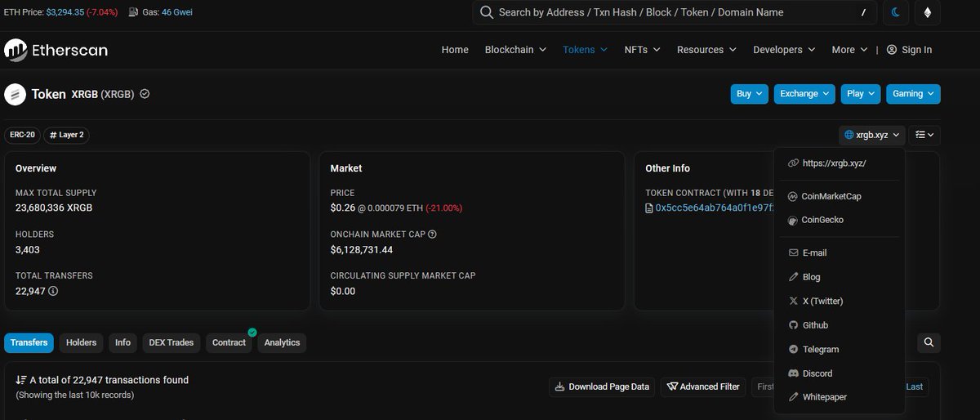Open the Exchange dropdown
The width and height of the screenshot is (980, 420).
coord(804,94)
